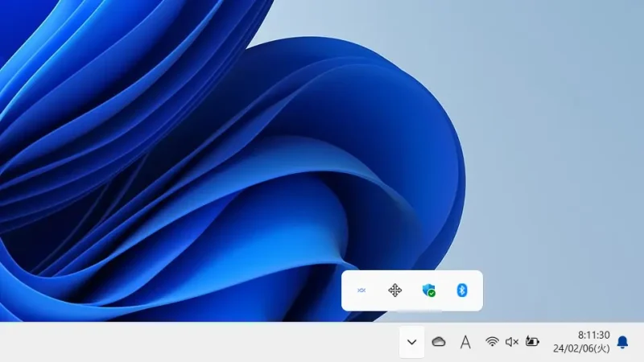
Task: Click taskbar gap between IME and Wi-Fi icons
Action: click(x=478, y=342)
